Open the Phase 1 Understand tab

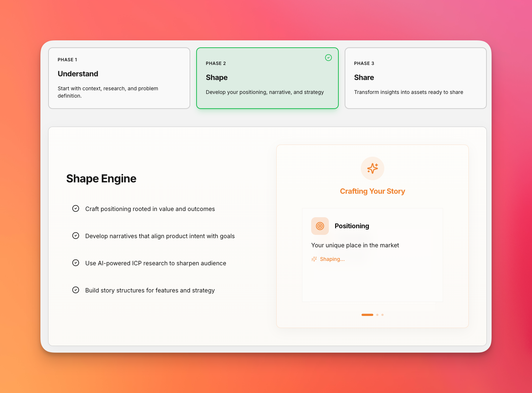pyautogui.click(x=119, y=78)
